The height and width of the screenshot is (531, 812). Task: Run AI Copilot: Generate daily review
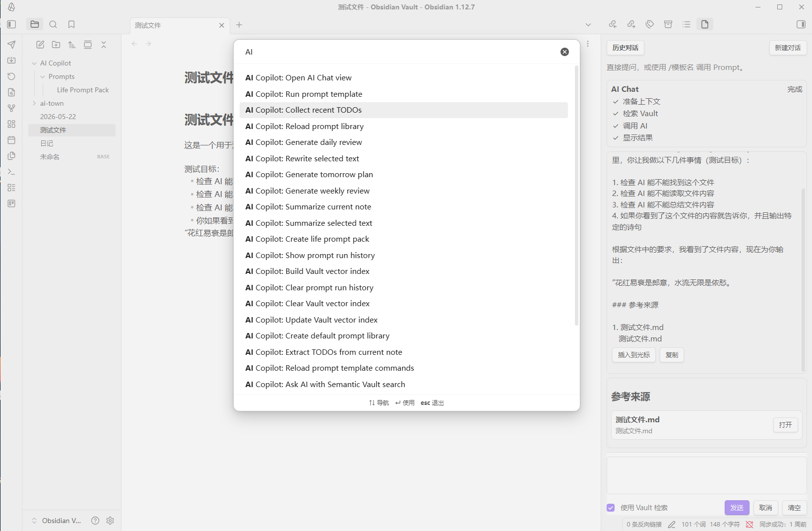404,142
